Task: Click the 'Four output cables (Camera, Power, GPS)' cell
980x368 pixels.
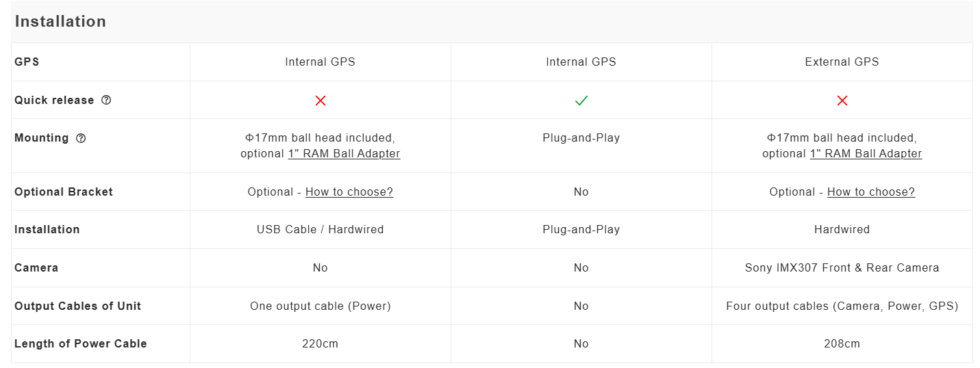Action: (x=842, y=306)
